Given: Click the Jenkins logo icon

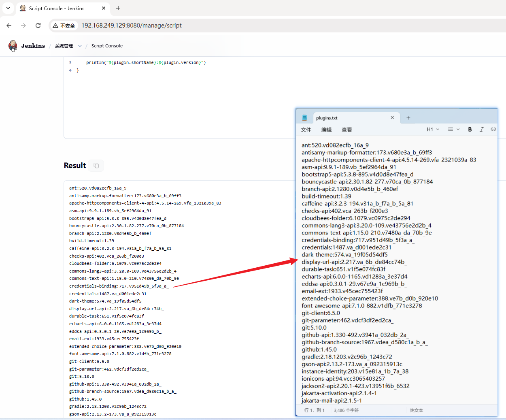Looking at the screenshot, I should point(13,46).
